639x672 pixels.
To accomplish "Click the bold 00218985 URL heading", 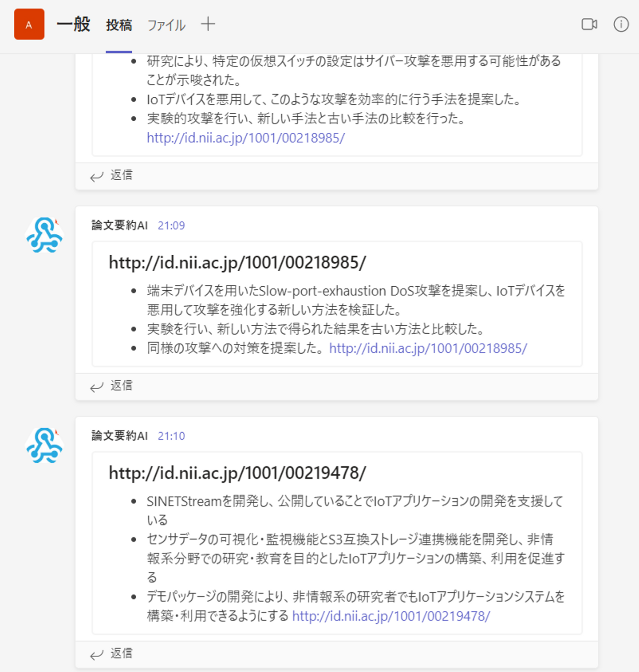I will 237,263.
